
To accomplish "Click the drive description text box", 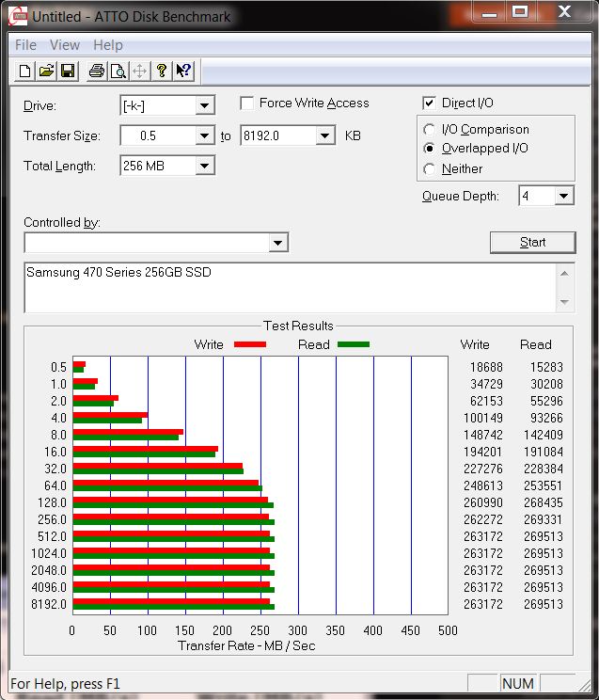I will click(x=290, y=287).
